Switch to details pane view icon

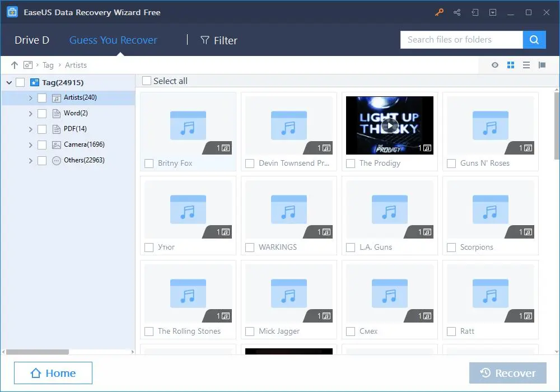point(542,65)
